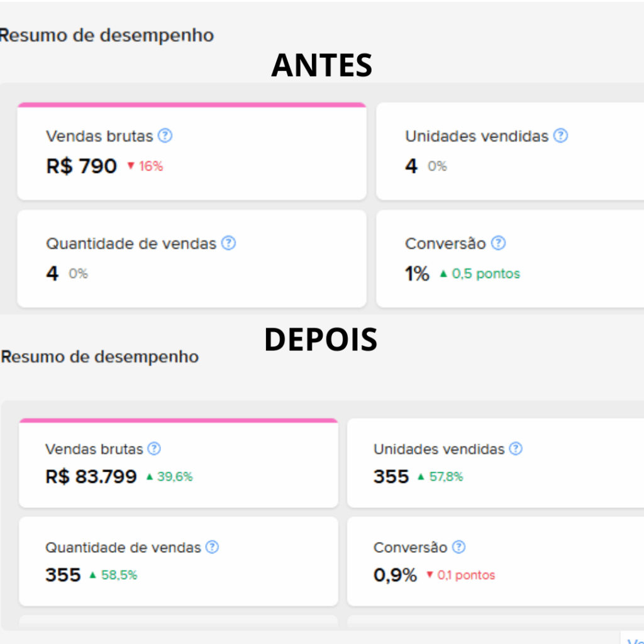Open help icon beside Quantidade de vendas above value 4
The width and height of the screenshot is (644, 644).
click(x=228, y=243)
